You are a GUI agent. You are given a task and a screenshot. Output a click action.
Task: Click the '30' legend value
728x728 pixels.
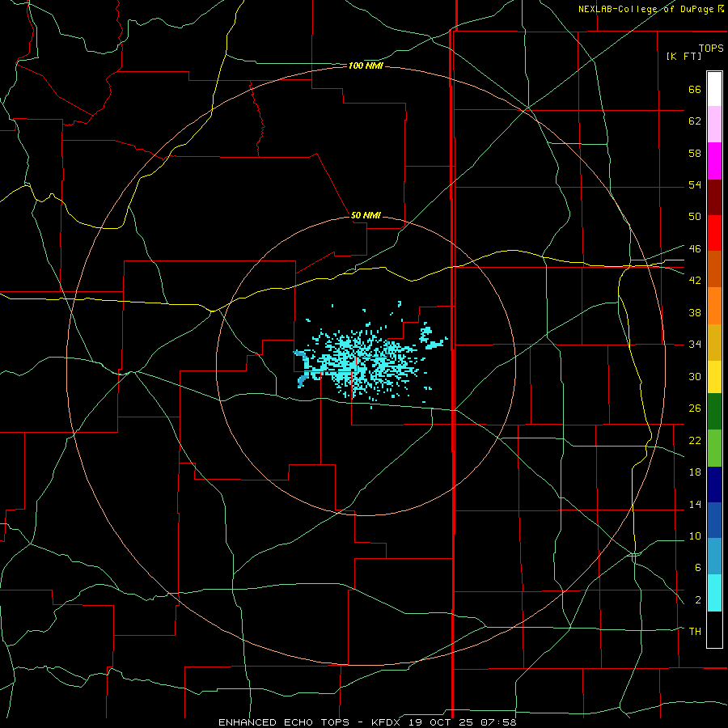coord(695,376)
